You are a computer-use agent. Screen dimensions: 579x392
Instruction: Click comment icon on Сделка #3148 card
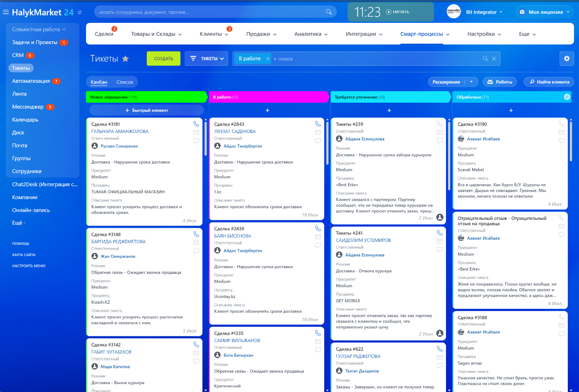point(196,251)
